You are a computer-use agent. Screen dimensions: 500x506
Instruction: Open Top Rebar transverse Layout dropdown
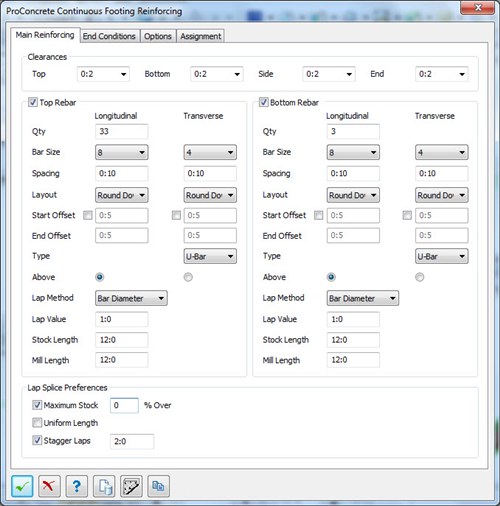(210, 195)
